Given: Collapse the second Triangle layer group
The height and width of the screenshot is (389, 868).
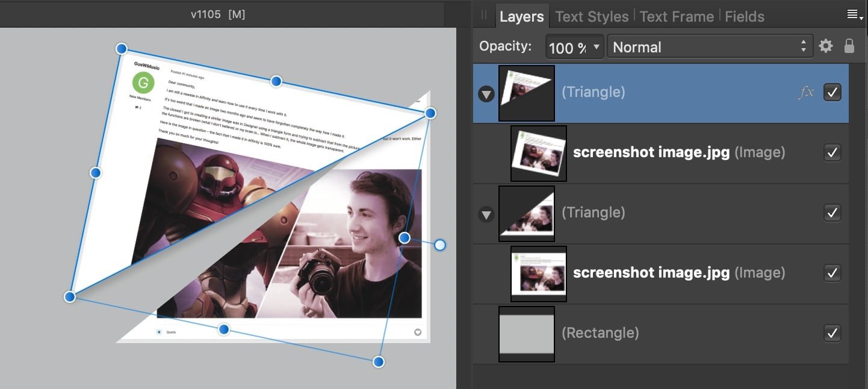Looking at the screenshot, I should tap(486, 214).
